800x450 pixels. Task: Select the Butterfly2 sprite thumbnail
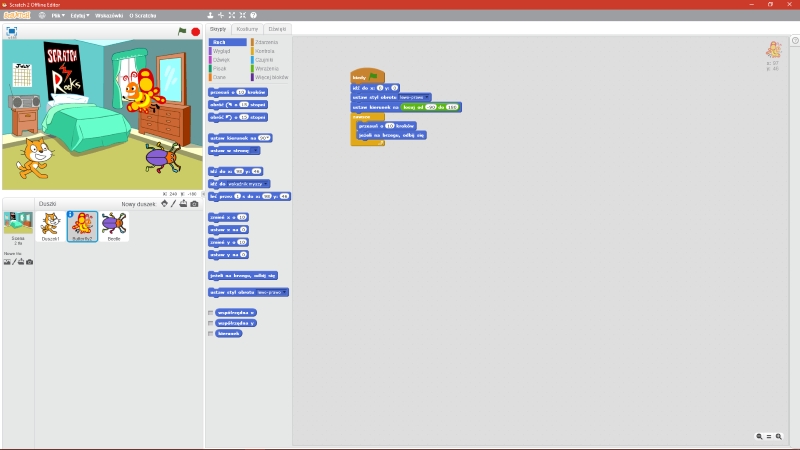tap(82, 227)
